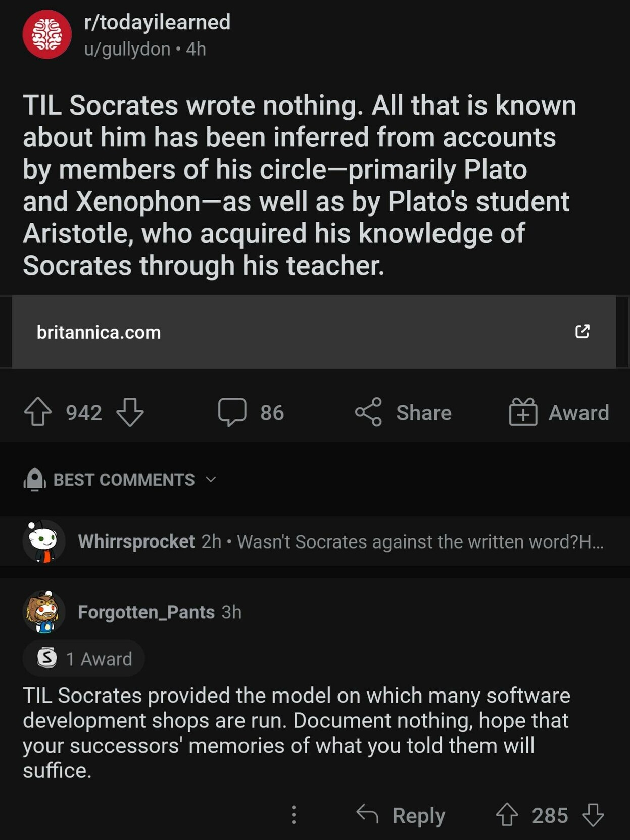
Task: Open Whirrsprocket's snoo avatar
Action: coord(44,541)
